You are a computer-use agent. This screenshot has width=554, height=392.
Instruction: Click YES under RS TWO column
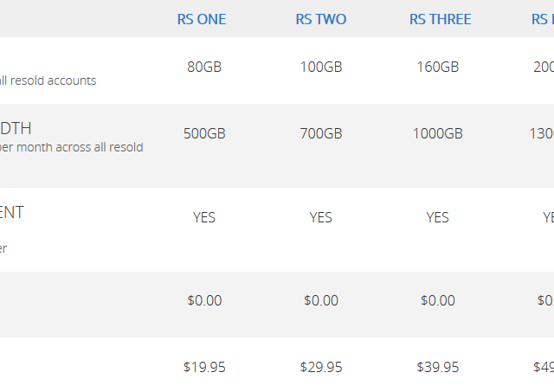[320, 217]
